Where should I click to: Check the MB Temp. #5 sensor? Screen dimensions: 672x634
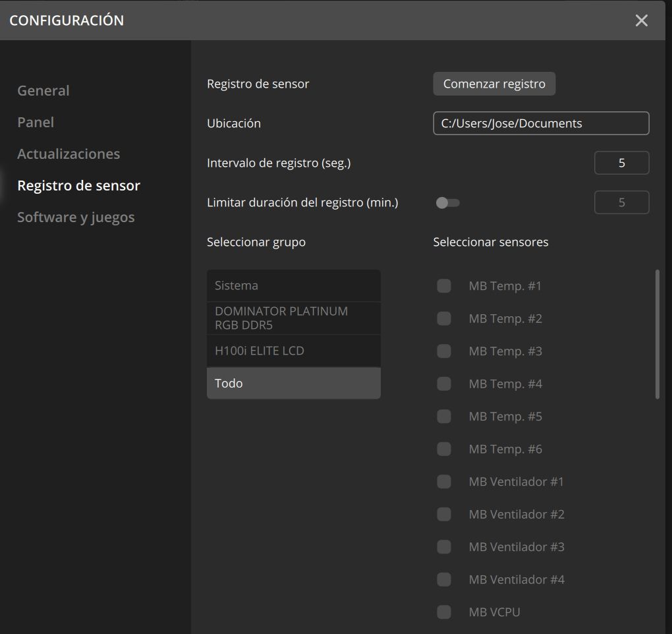coord(444,417)
